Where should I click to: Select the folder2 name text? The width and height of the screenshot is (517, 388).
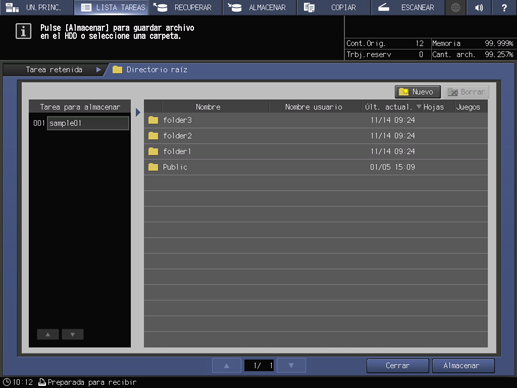tap(177, 136)
